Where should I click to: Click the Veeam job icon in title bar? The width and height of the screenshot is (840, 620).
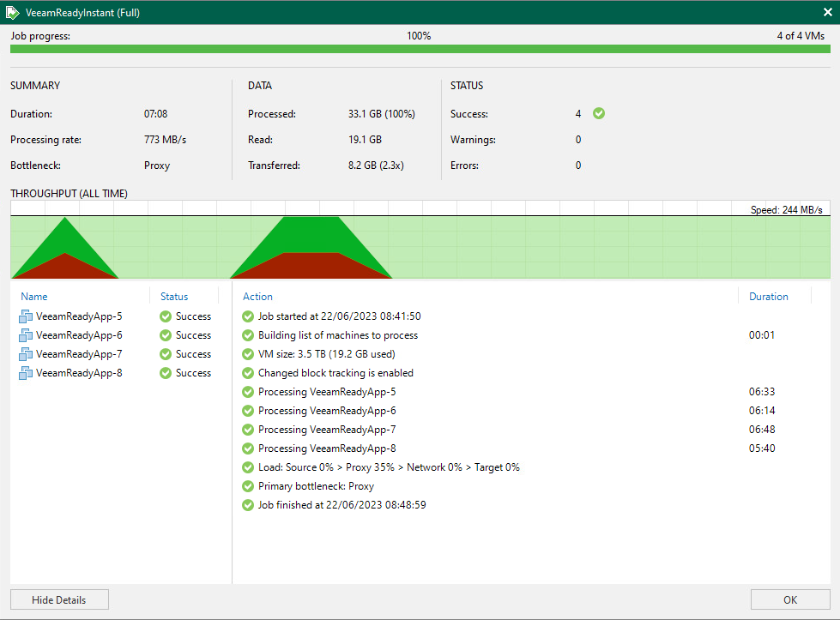tap(12, 12)
